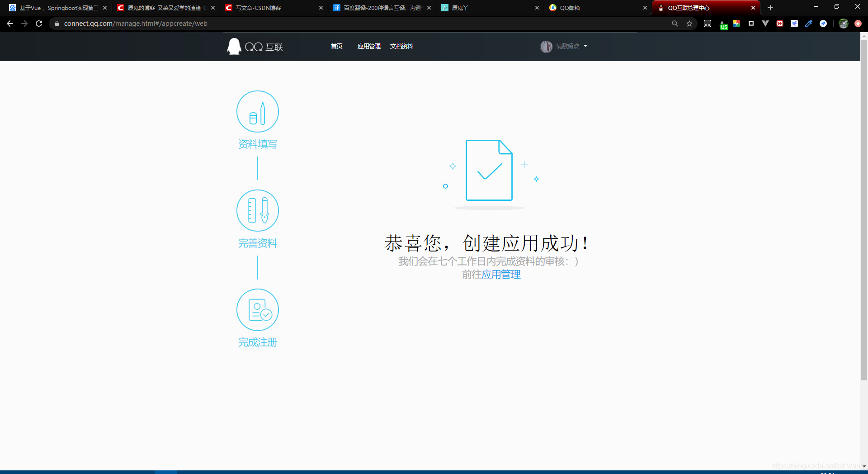
Task: Click the page reload button
Action: click(39, 24)
